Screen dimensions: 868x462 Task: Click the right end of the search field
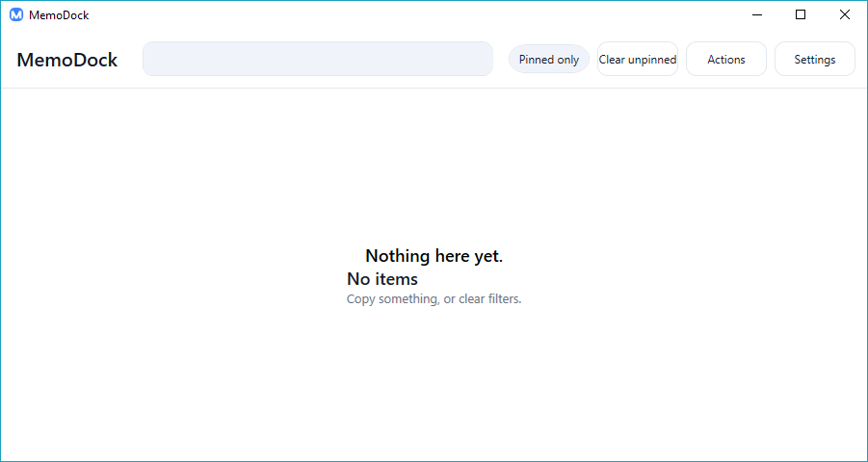click(x=477, y=59)
